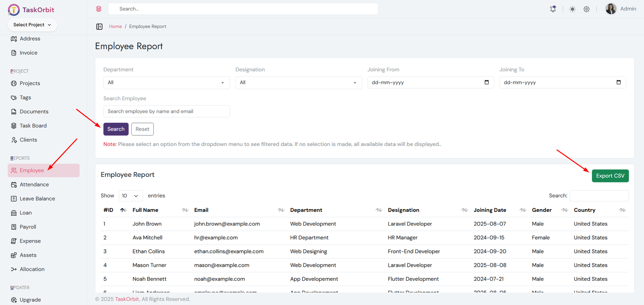Change the show entries count dropdown
This screenshot has width=644, height=305.
[x=130, y=196]
